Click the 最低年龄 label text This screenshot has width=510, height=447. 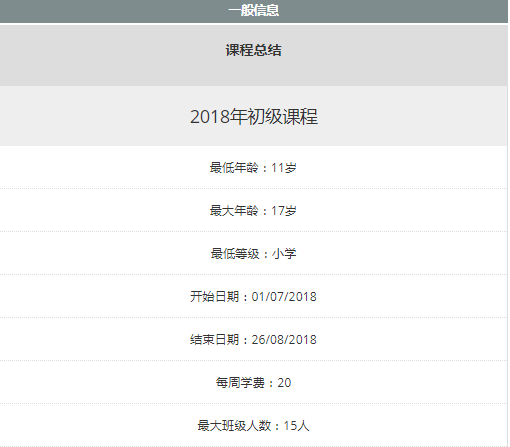[x=234, y=168]
